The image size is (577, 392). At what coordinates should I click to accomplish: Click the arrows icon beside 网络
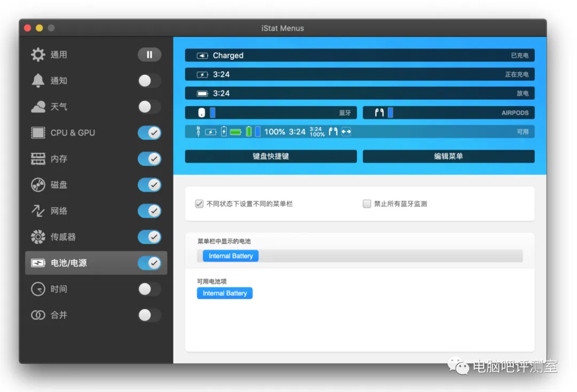tap(38, 211)
